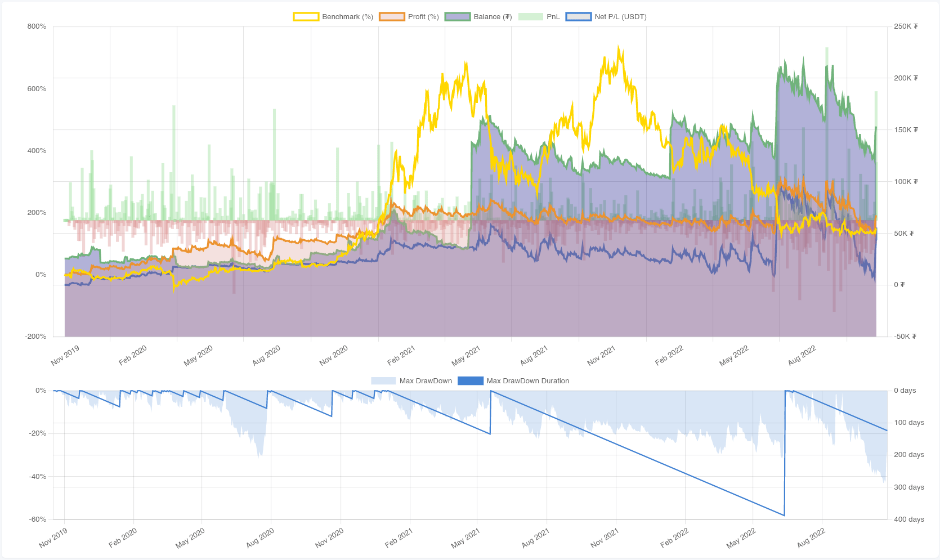
Task: Click the 200 days duration axis label
Action: coord(909,455)
